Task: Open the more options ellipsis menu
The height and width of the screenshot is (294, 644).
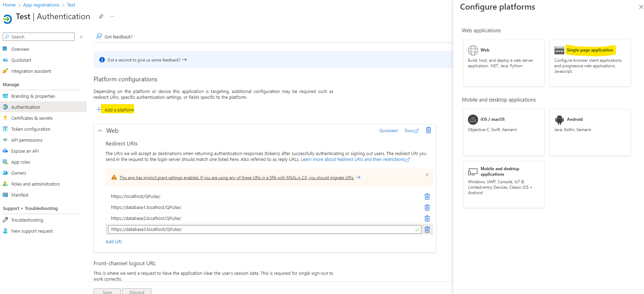Action: 112,16
